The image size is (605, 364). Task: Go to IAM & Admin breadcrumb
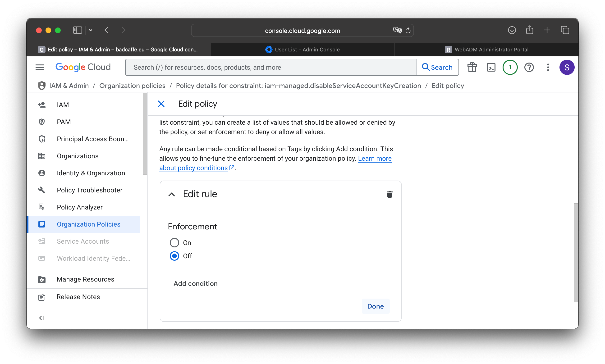point(69,86)
